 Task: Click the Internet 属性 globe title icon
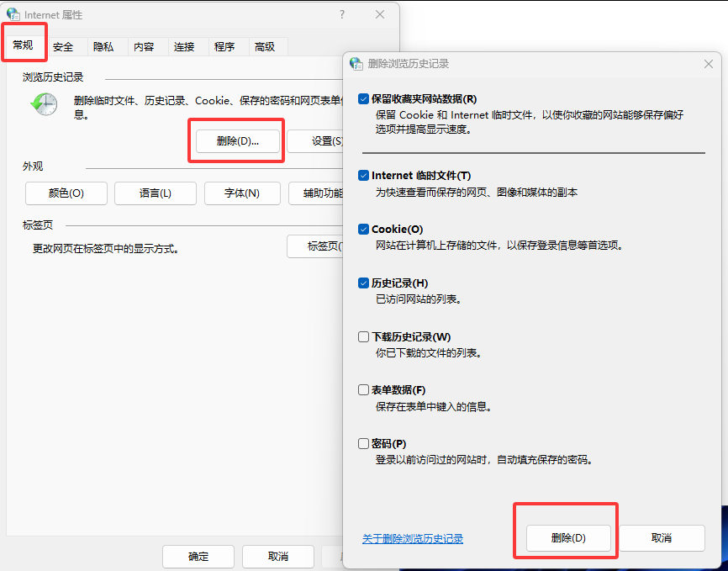tap(13, 14)
